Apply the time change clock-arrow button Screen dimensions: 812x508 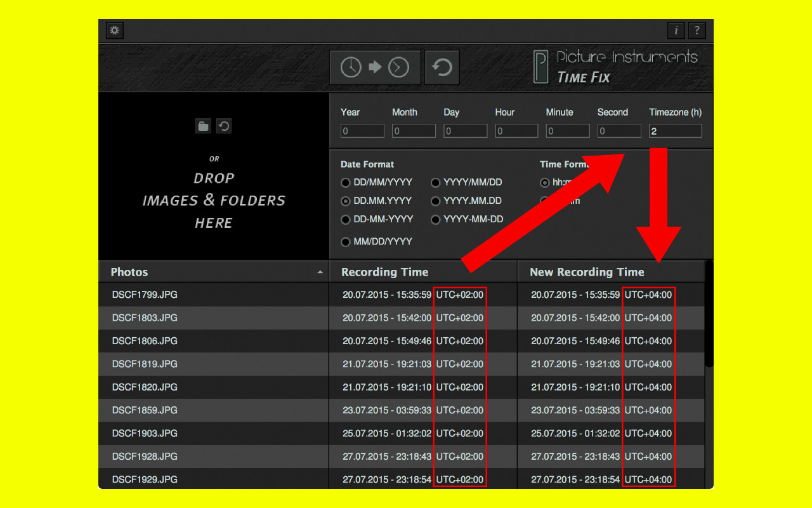[375, 67]
